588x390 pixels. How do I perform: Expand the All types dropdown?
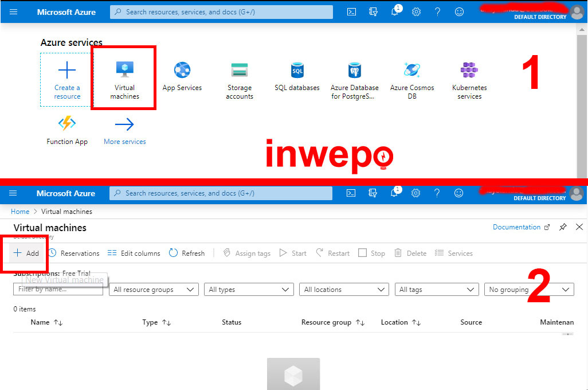click(249, 290)
